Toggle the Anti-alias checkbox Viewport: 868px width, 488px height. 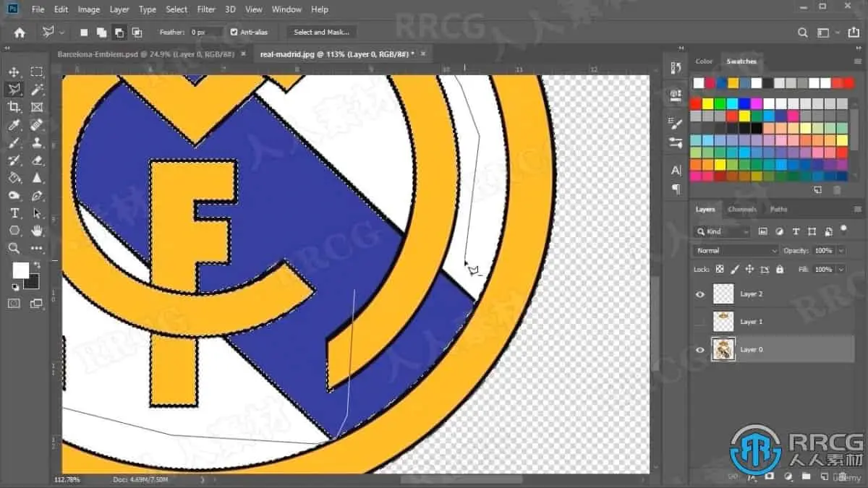234,32
